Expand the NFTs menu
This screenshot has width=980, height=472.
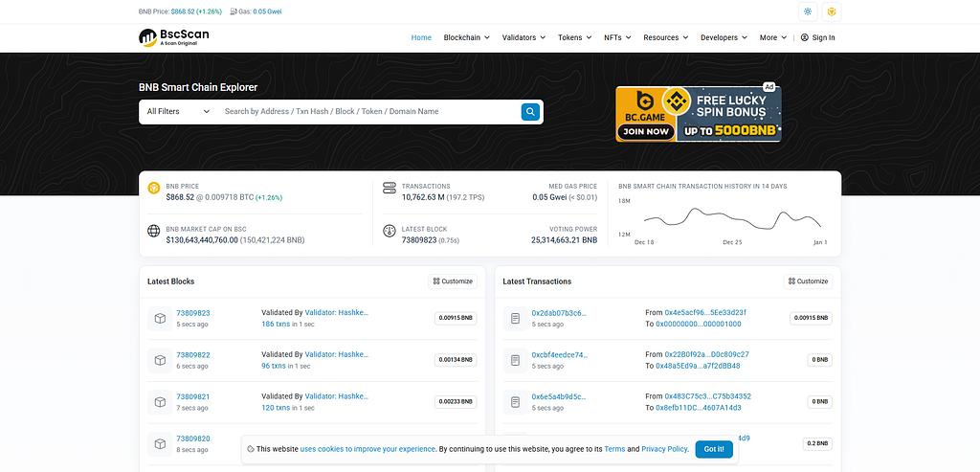click(617, 37)
